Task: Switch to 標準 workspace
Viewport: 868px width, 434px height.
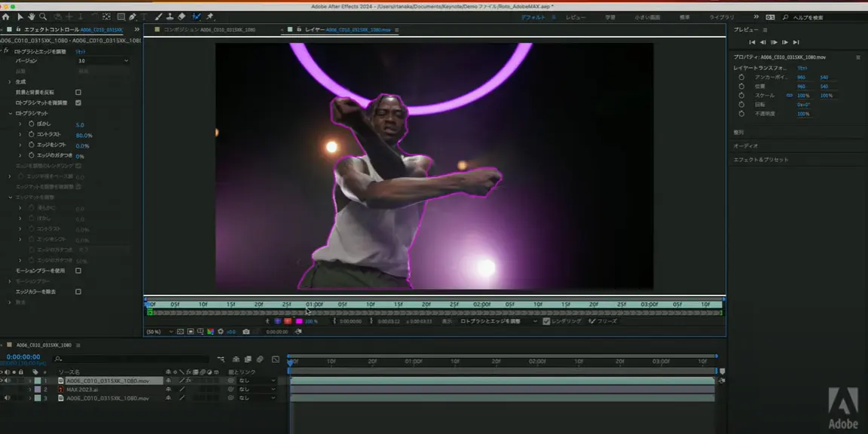Action: click(685, 18)
